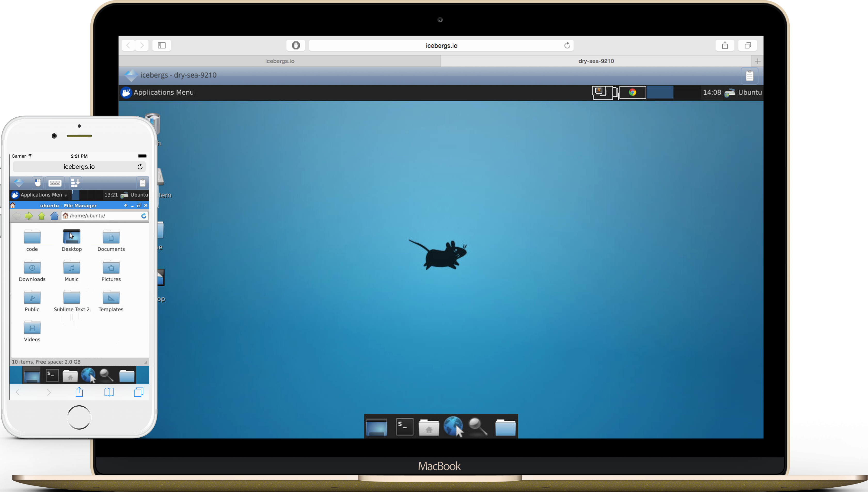Switch to the Icebergs.io Safari tab
Screen dimensions: 868x492
coord(280,61)
